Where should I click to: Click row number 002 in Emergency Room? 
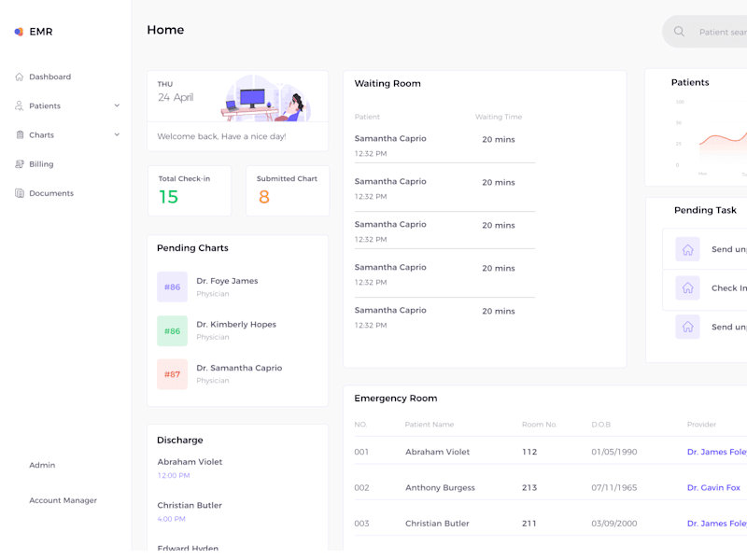(x=361, y=487)
